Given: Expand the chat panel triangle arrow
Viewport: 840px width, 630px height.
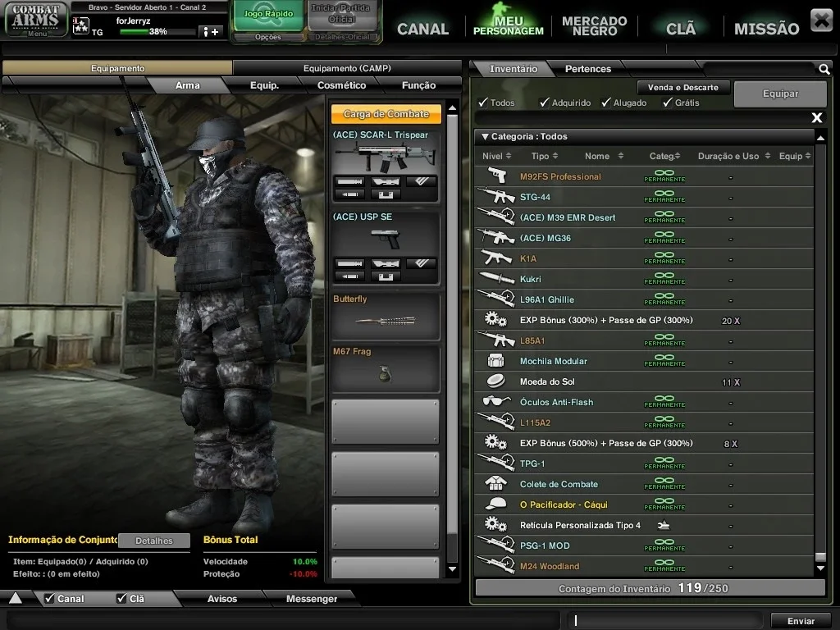Looking at the screenshot, I should click(x=16, y=598).
